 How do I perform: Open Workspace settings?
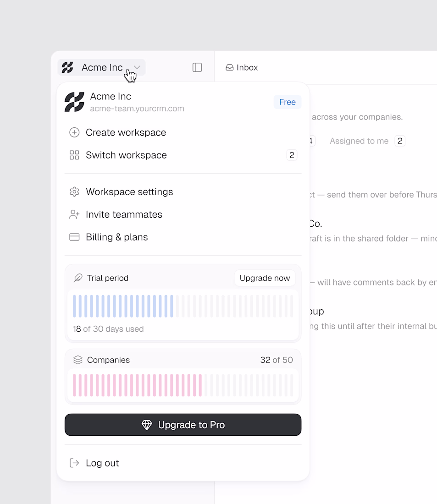click(183, 192)
